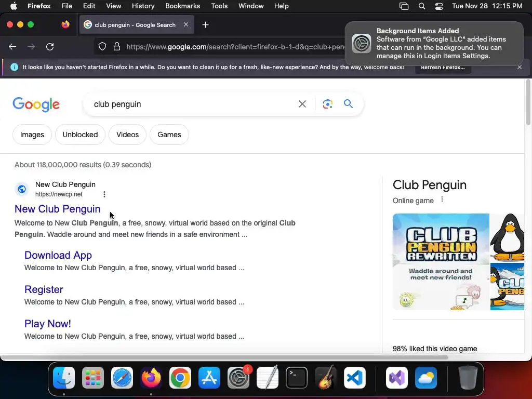The width and height of the screenshot is (532, 399).
Task: Open the three-dot menu beside newcp.net
Action: (x=104, y=194)
